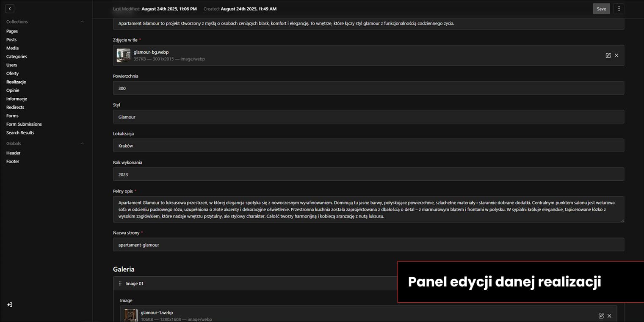Open the Header global settings
The height and width of the screenshot is (322, 644).
tap(13, 153)
